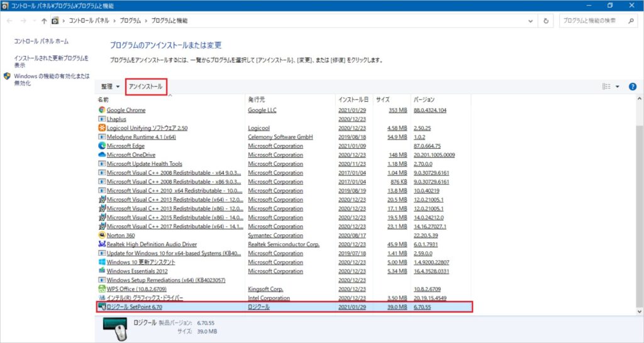Image resolution: width=644 pixels, height=343 pixels.
Task: Click the up arrow navigation button
Action: click(43, 21)
